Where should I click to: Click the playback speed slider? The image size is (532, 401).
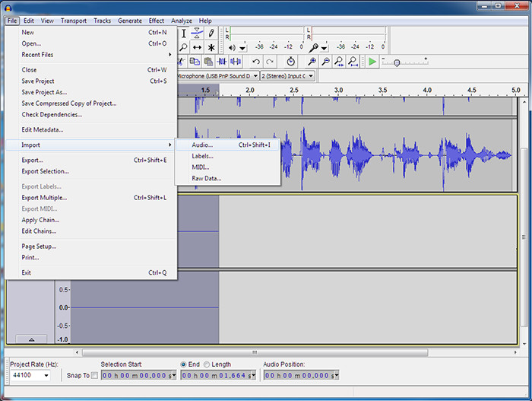[x=395, y=62]
